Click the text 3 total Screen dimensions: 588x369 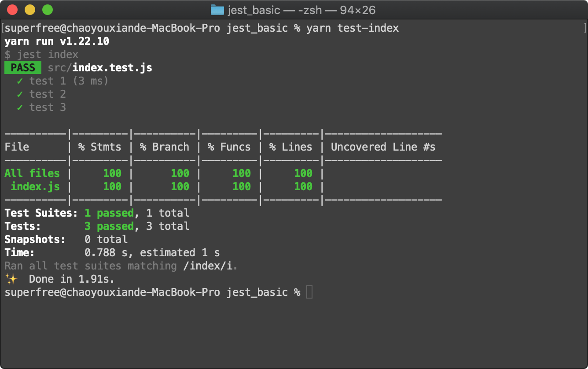(168, 226)
